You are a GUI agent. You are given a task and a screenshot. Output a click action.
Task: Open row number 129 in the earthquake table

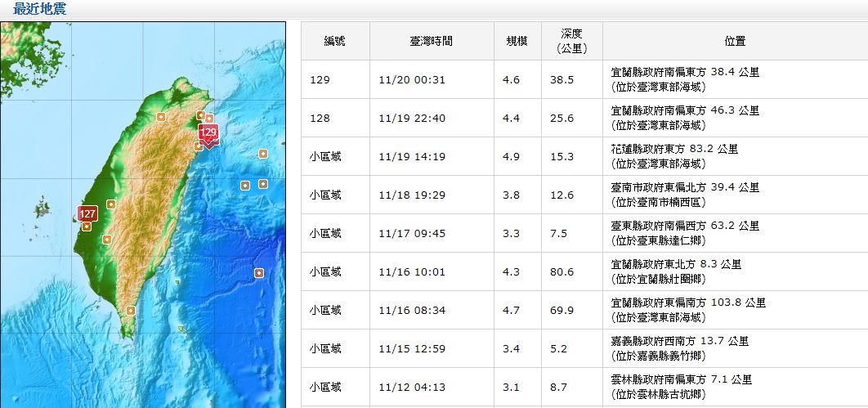pyautogui.click(x=320, y=79)
